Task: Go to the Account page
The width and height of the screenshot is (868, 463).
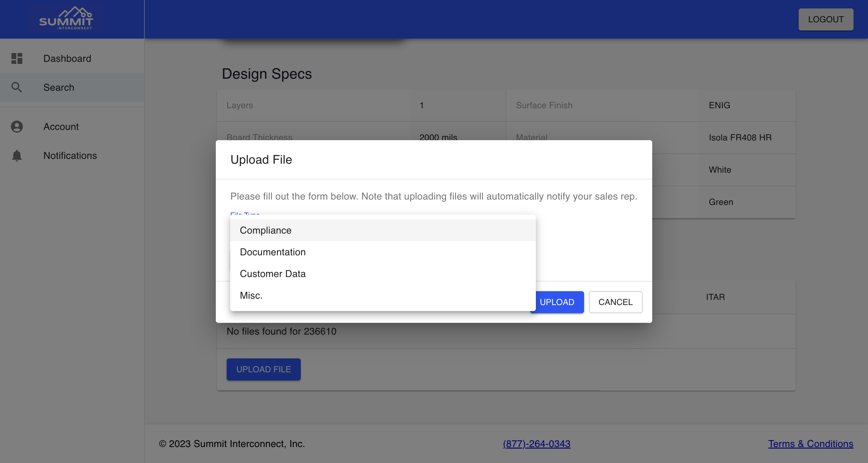Action: coord(72,126)
